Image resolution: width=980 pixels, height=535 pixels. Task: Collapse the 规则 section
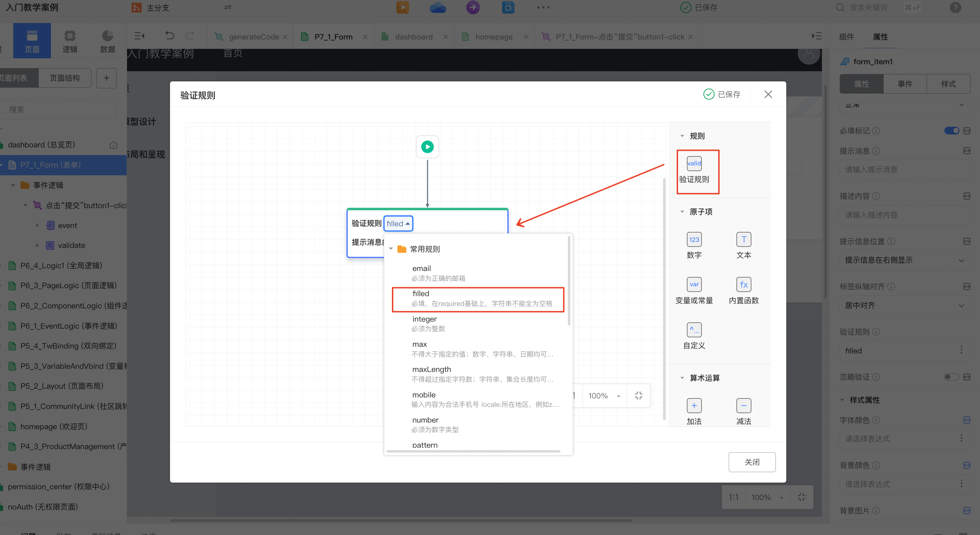682,136
